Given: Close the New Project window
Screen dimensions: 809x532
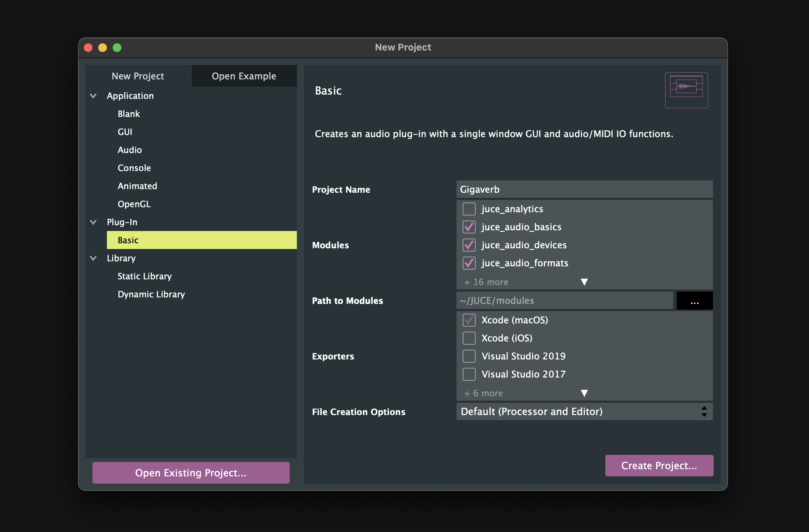Looking at the screenshot, I should click(x=88, y=48).
